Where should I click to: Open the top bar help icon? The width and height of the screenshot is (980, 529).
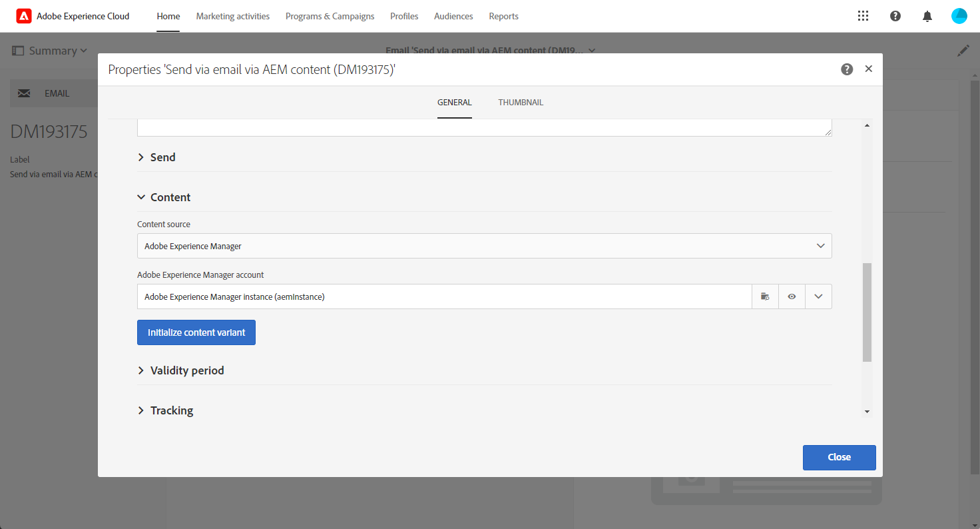tap(895, 16)
